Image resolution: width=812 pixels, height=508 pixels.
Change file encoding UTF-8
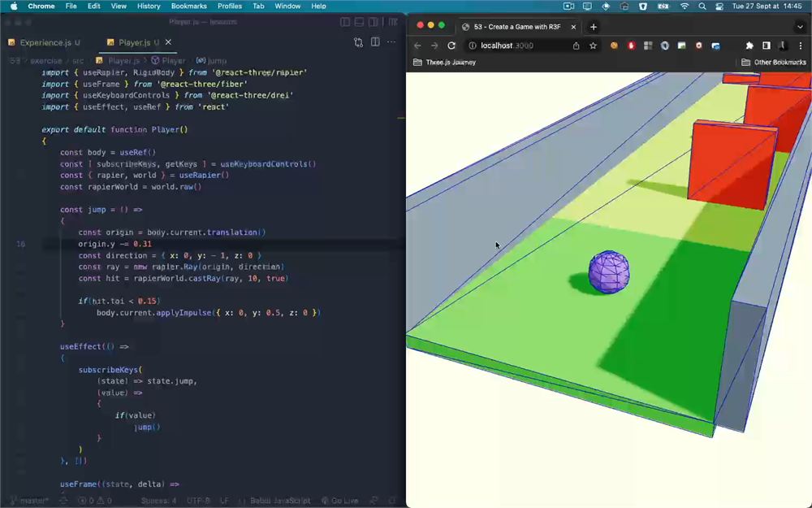click(198, 501)
